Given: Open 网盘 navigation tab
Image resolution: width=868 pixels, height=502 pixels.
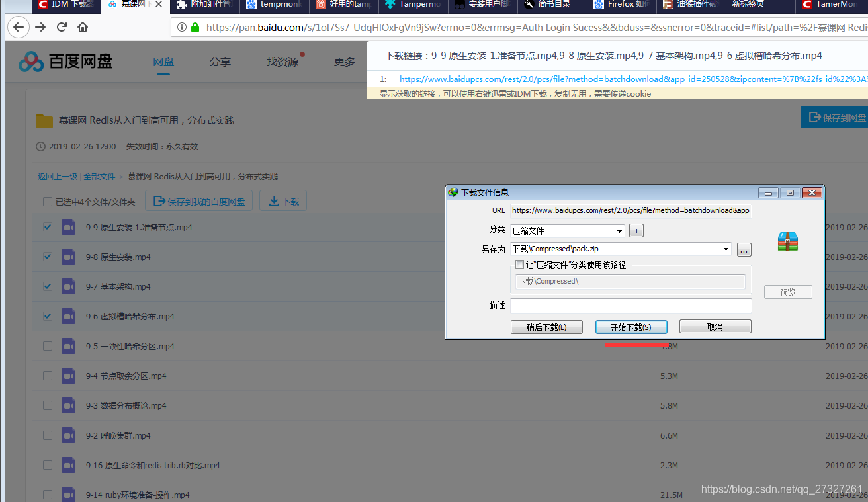Looking at the screenshot, I should coord(163,62).
